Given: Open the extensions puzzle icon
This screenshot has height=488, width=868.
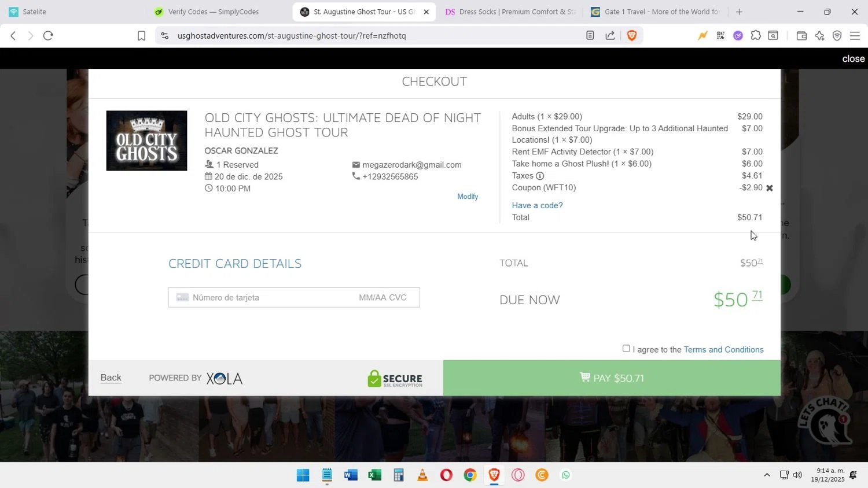Looking at the screenshot, I should pyautogui.click(x=756, y=36).
